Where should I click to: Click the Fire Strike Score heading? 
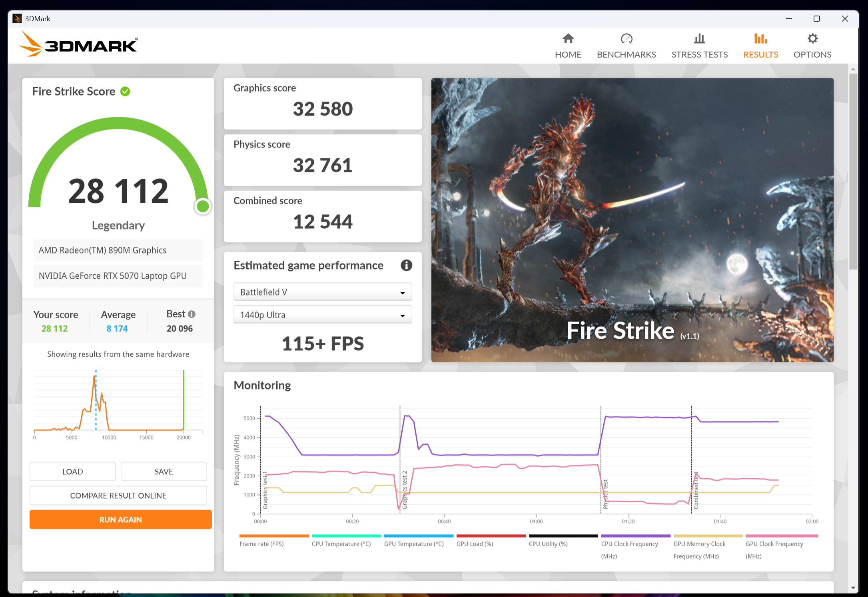tap(74, 92)
